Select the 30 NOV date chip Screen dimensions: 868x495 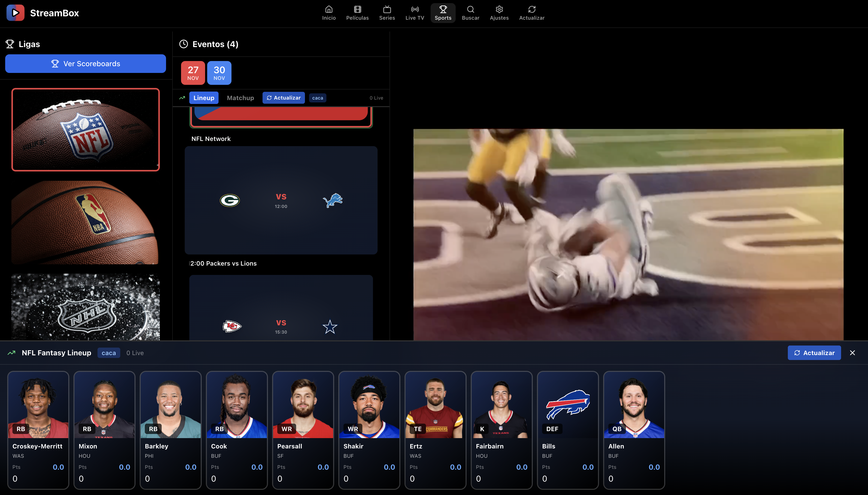pyautogui.click(x=219, y=73)
